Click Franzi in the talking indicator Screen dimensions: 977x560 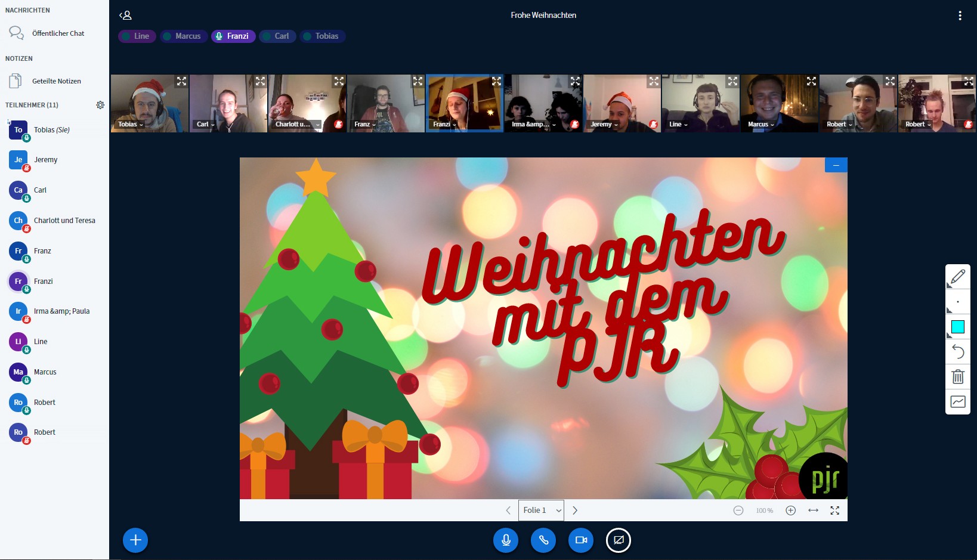click(x=233, y=36)
